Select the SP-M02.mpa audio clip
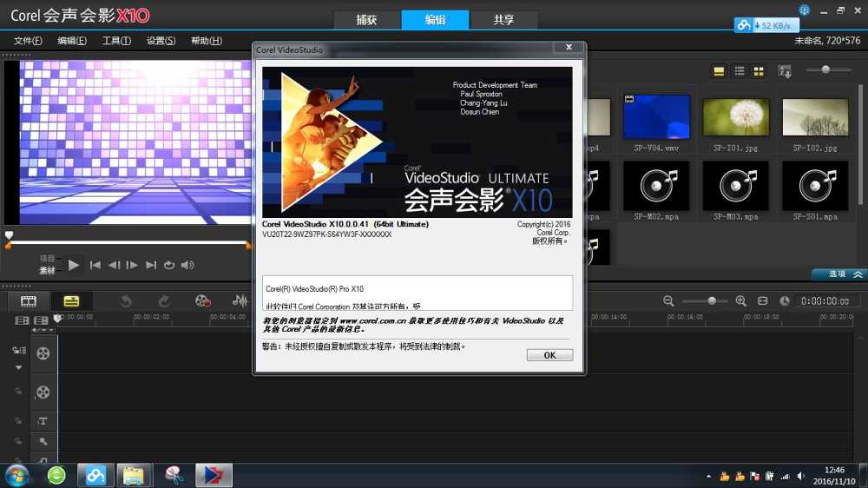The image size is (868, 488). 656,186
